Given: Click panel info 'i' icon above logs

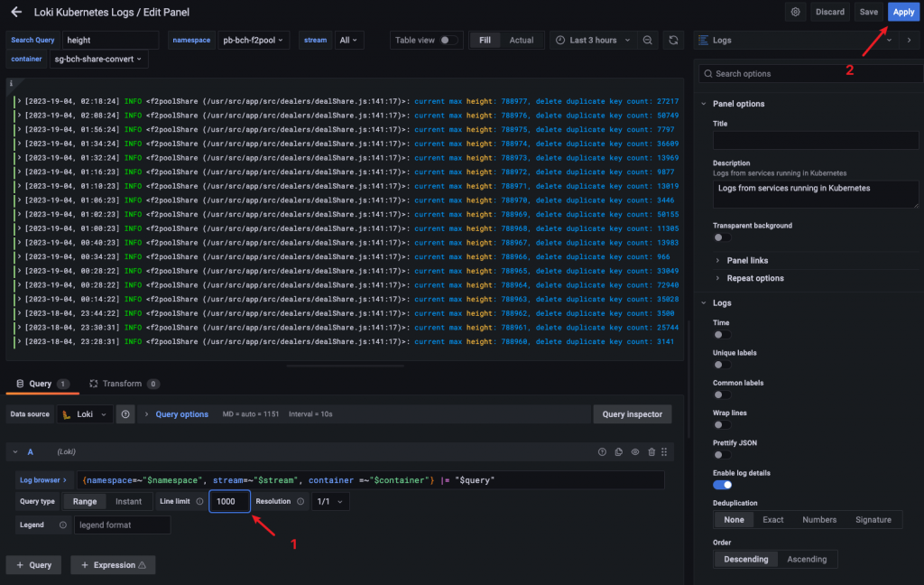Looking at the screenshot, I should click(x=11, y=84).
